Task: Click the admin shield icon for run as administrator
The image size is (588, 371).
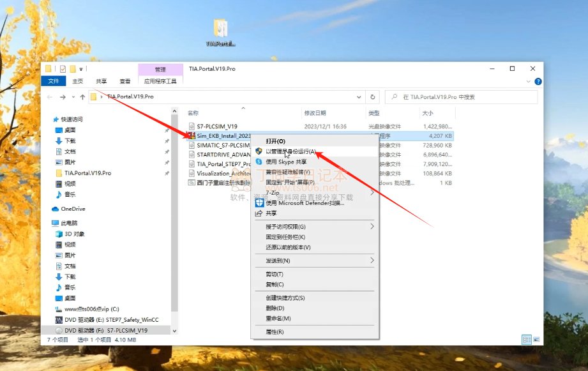Action: pos(259,151)
